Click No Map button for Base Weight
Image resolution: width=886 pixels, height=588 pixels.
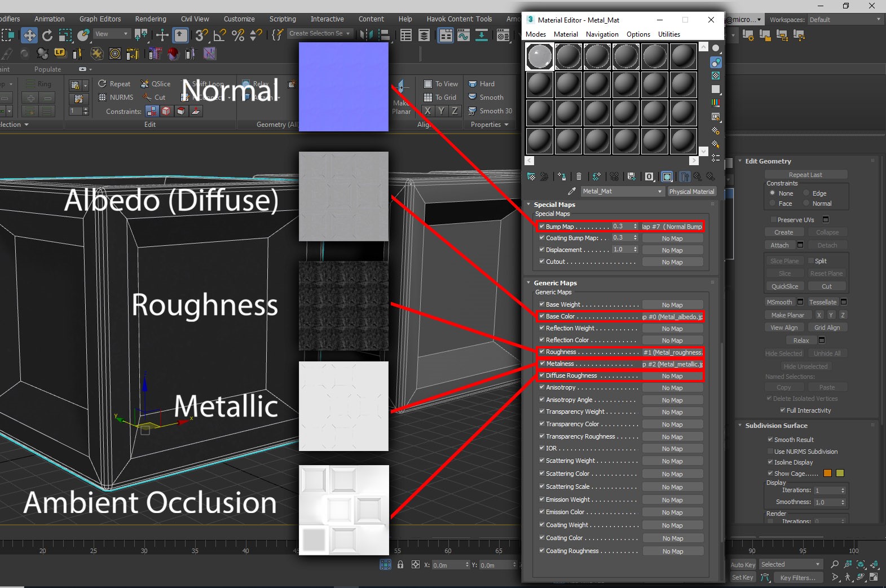tap(672, 305)
